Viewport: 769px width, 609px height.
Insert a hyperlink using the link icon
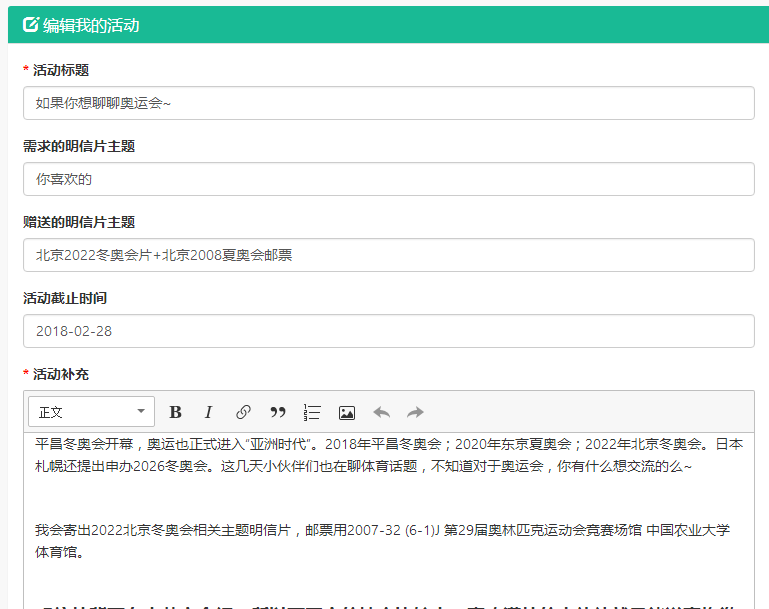243,412
